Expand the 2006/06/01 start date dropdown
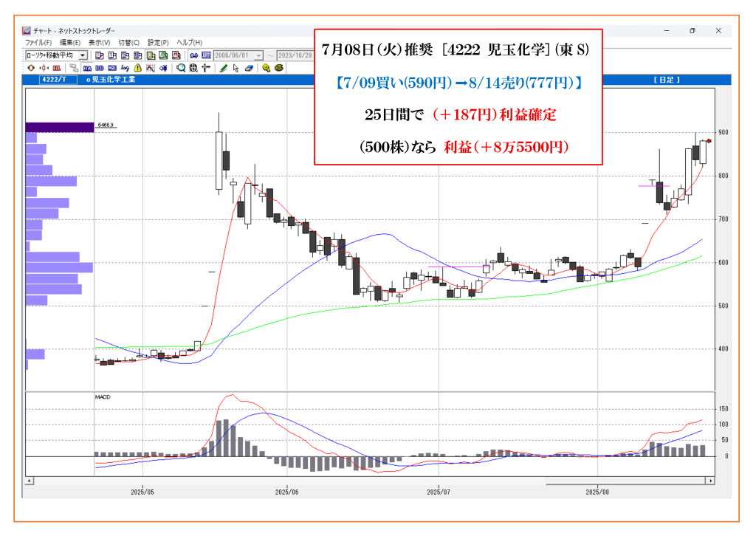 pyautogui.click(x=258, y=55)
